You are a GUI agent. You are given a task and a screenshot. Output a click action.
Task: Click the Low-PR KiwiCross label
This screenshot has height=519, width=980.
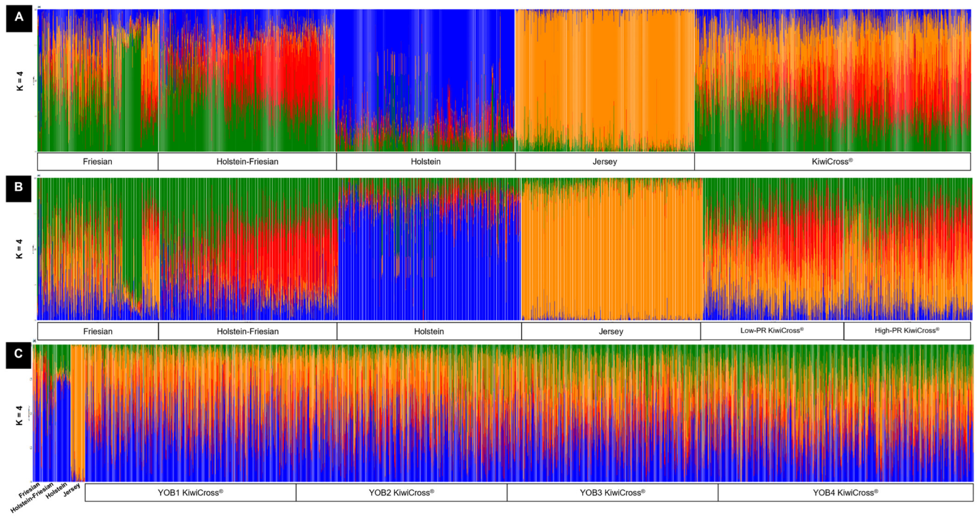pos(772,331)
